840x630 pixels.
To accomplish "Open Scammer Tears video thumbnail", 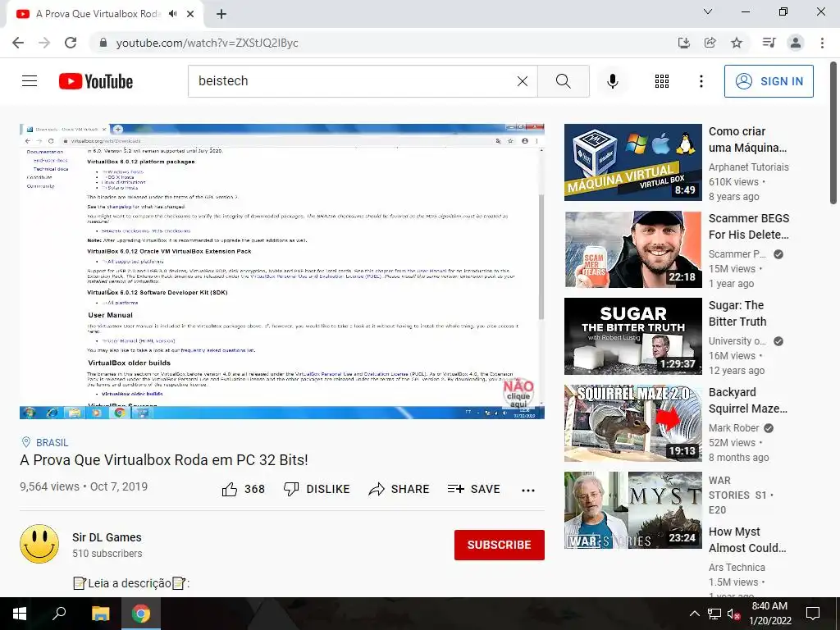I will pyautogui.click(x=632, y=249).
